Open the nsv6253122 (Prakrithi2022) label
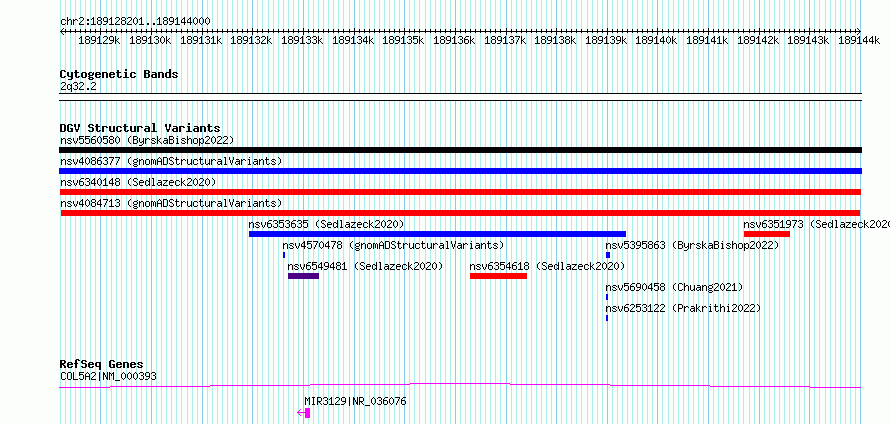Viewport: 890px width, 424px height. click(683, 308)
